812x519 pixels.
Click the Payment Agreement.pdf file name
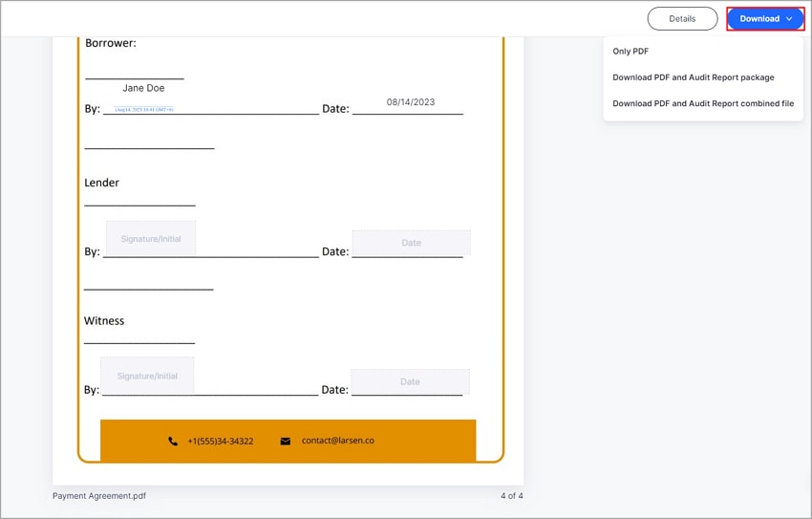point(99,496)
